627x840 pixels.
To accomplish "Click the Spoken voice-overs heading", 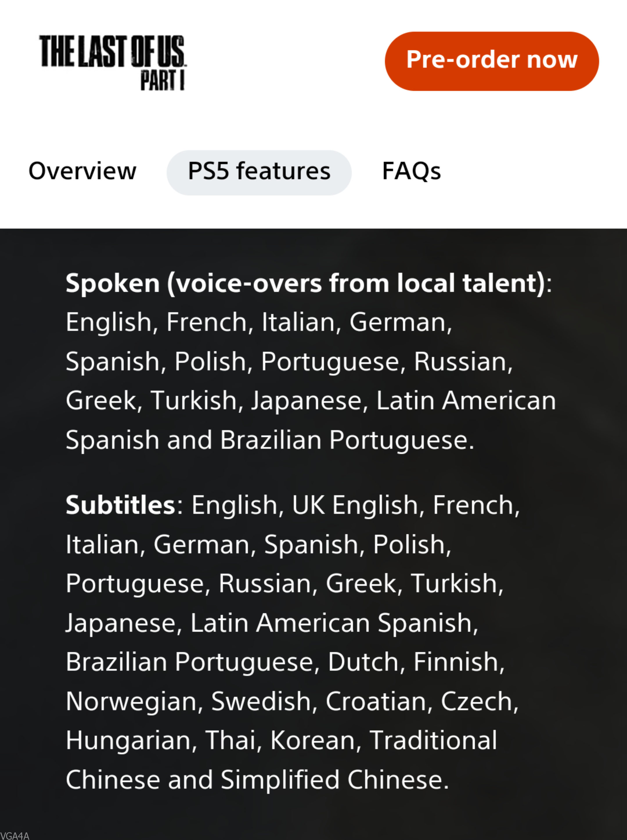I will coord(306,283).
